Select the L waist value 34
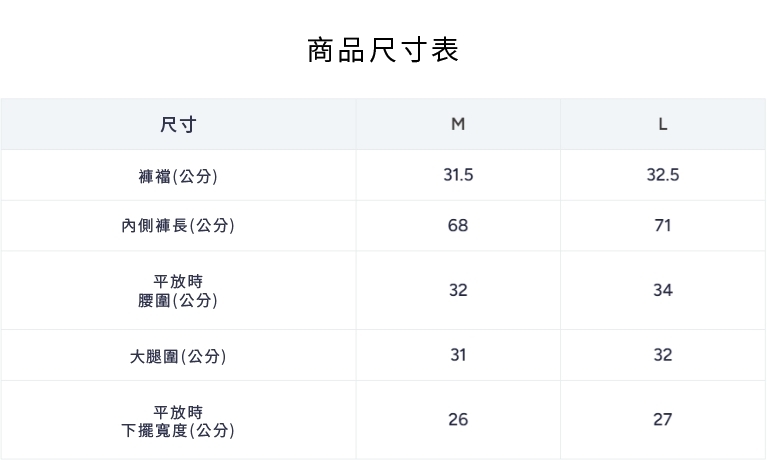767x460 pixels. coord(663,290)
